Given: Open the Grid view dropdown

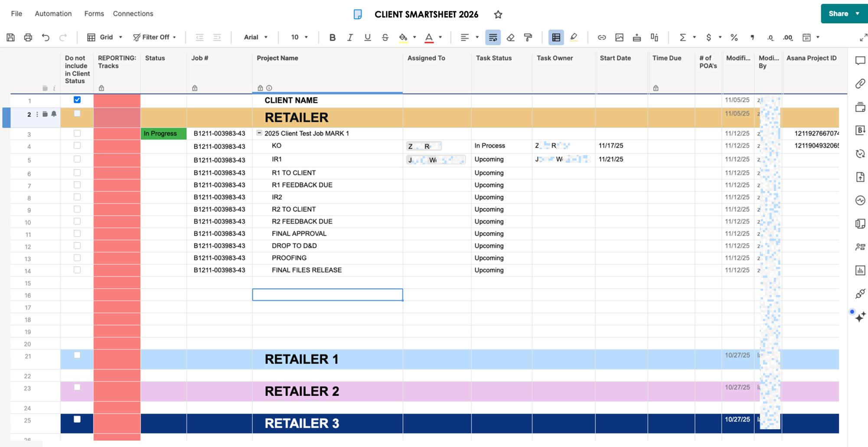Looking at the screenshot, I should tap(105, 37).
